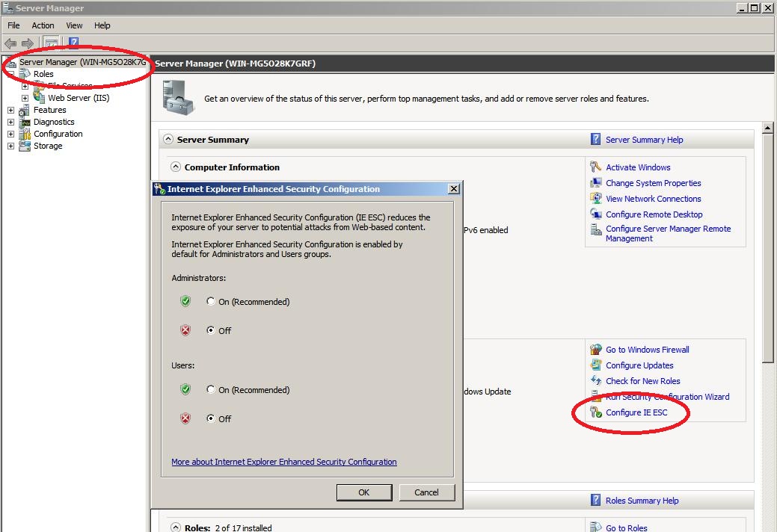Select the Diagnostics tree item

coord(54,122)
